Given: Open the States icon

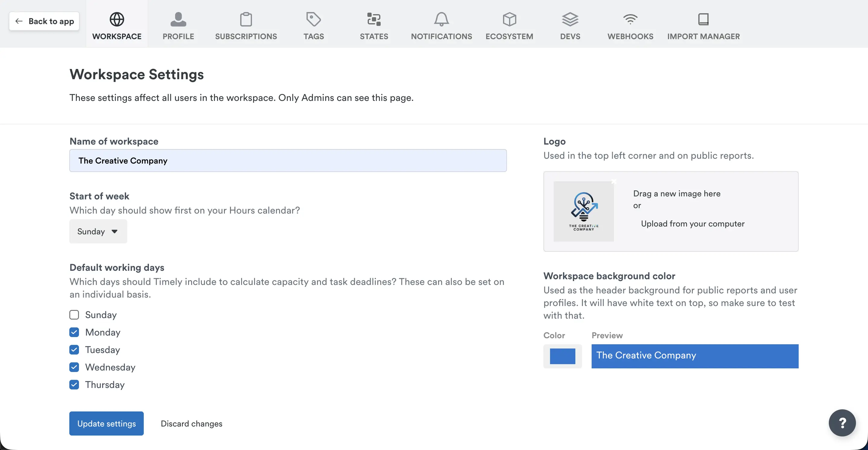Looking at the screenshot, I should click(374, 20).
